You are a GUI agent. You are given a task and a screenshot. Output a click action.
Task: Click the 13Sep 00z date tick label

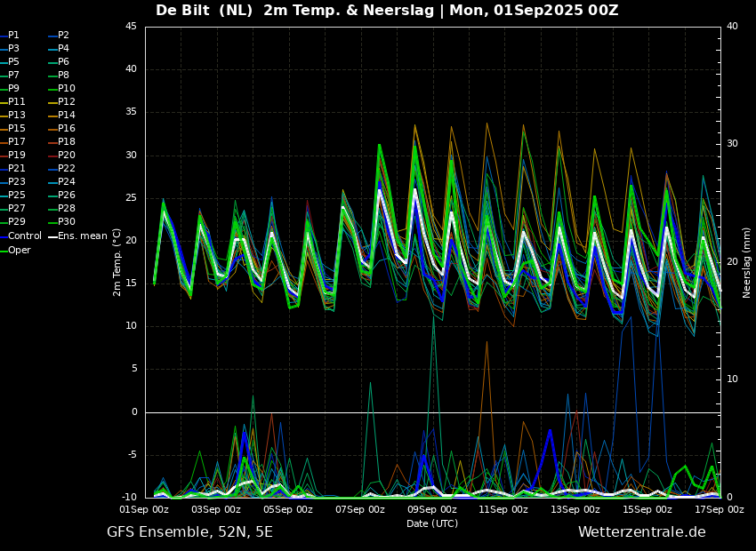(x=575, y=510)
